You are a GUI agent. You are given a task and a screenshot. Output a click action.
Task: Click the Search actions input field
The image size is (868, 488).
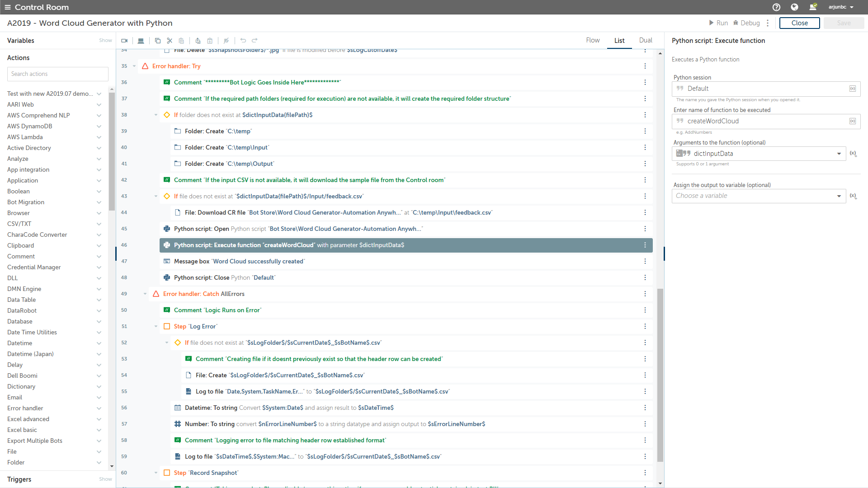pos(58,74)
